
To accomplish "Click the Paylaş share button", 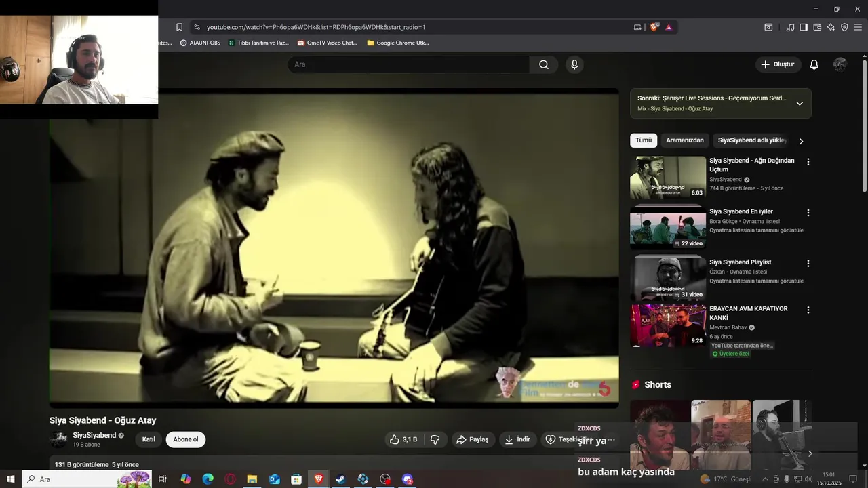I will pos(473,439).
